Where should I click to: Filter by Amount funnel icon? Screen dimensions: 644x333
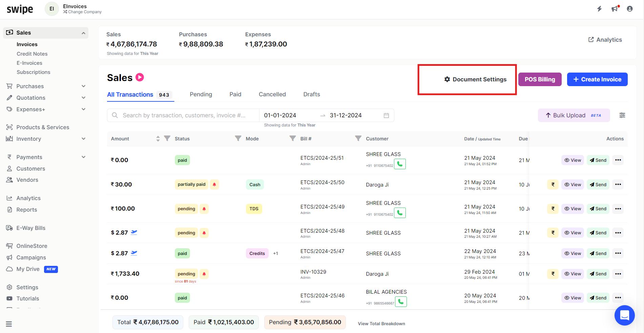click(x=167, y=138)
